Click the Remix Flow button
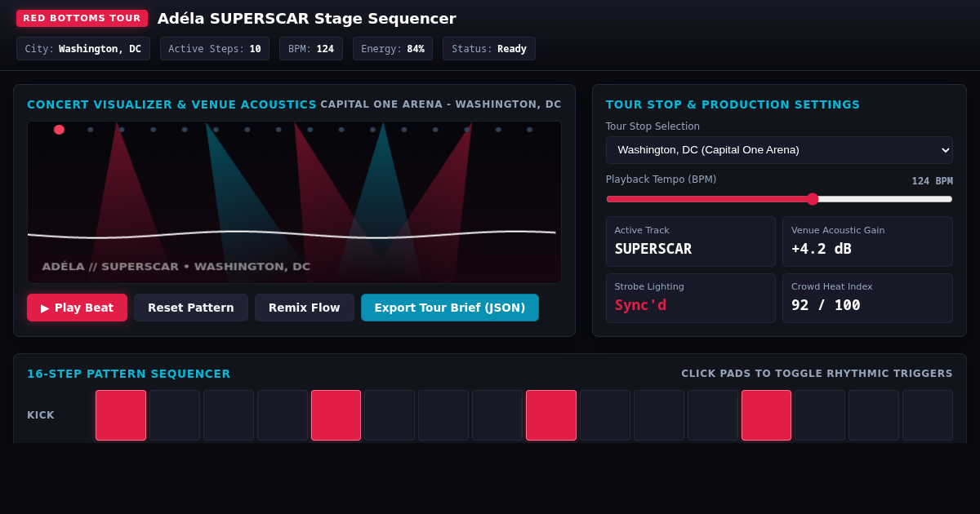 point(305,308)
